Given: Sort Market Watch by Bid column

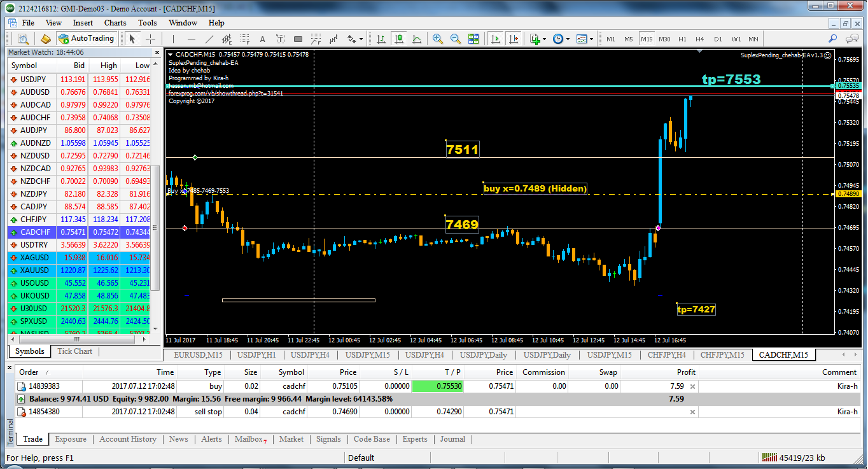Looking at the screenshot, I should [x=73, y=66].
